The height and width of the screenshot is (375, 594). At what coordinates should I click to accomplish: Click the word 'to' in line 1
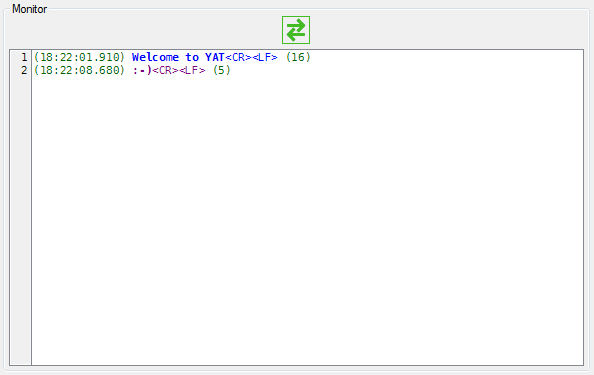(x=192, y=57)
